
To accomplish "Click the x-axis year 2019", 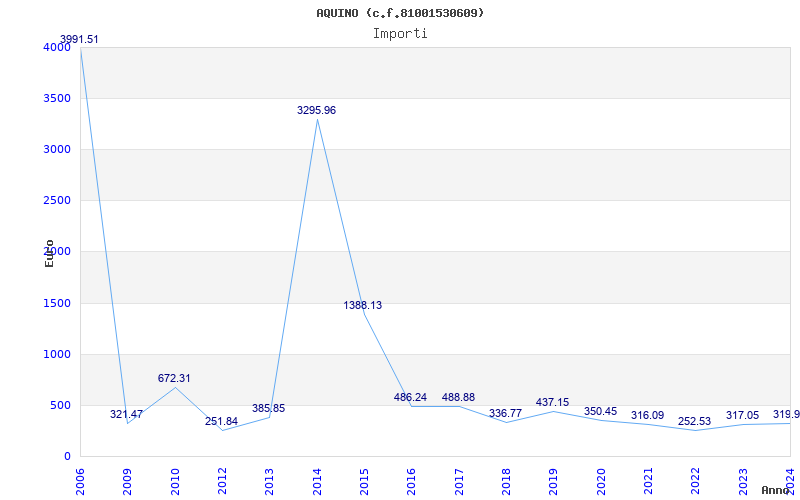I will point(554,482).
